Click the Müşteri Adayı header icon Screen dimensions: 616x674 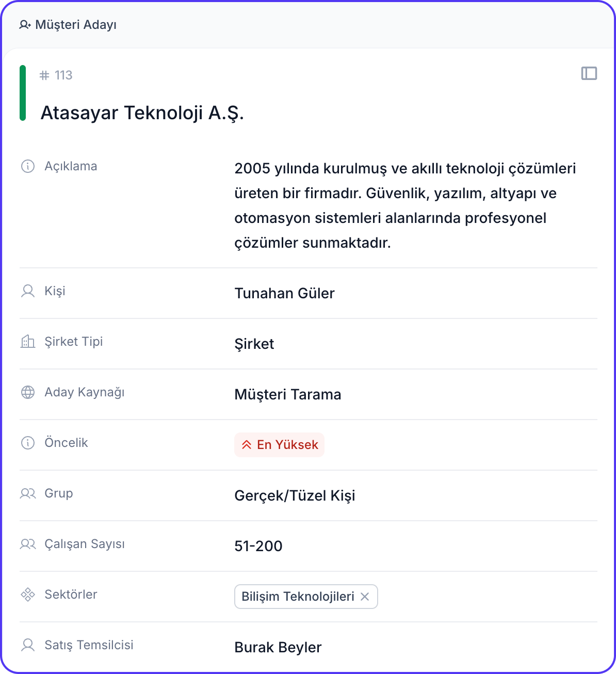tap(25, 25)
